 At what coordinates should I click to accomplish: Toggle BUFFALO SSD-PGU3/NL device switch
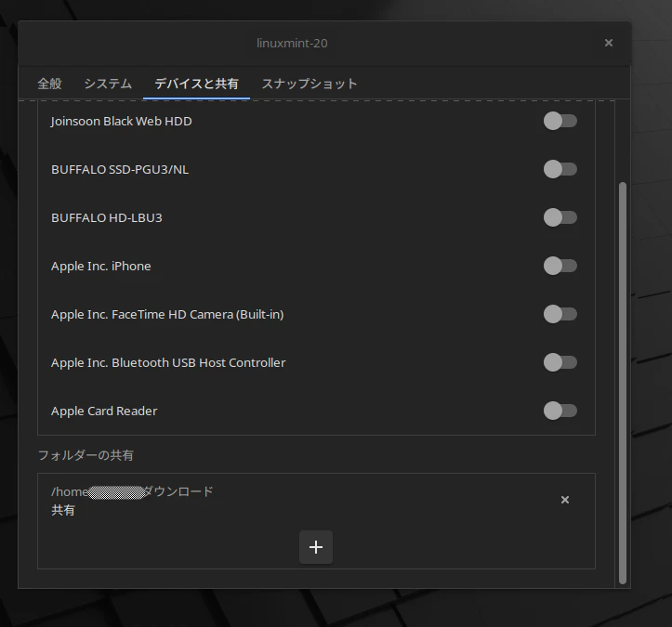click(x=560, y=169)
